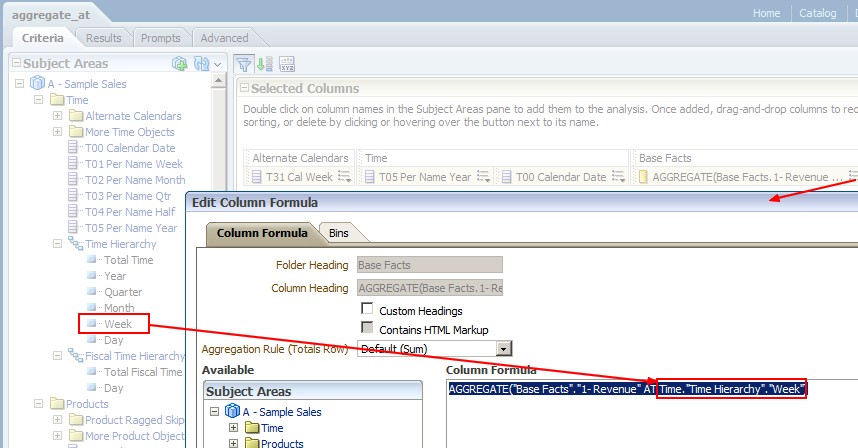Select Total Time hierarchy level
Screen dimensions: 858x448
129,260
